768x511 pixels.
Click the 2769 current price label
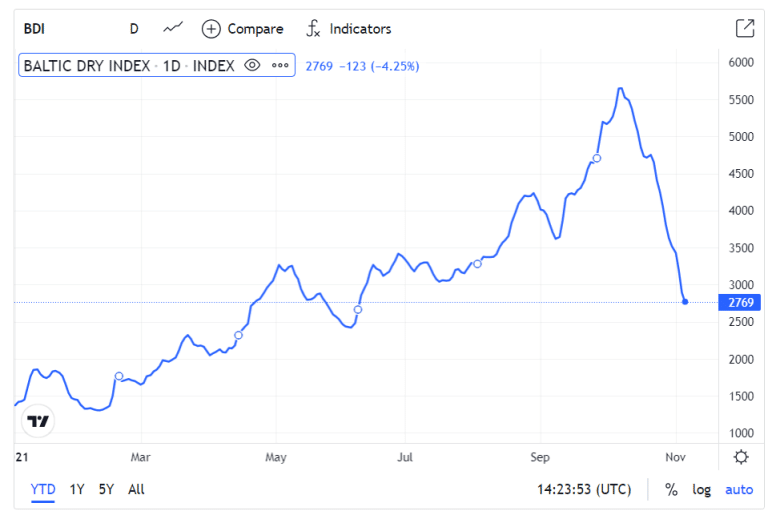tap(740, 302)
